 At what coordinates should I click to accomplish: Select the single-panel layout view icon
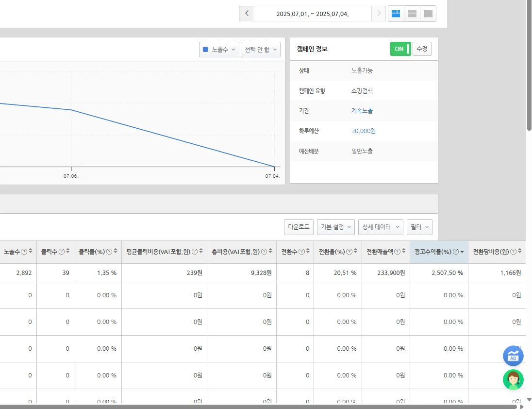428,14
